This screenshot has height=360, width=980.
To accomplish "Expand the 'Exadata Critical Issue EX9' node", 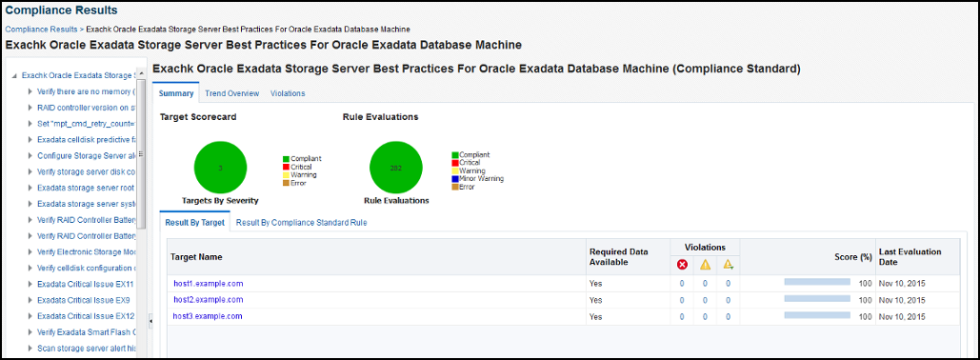I will pos(30,300).
